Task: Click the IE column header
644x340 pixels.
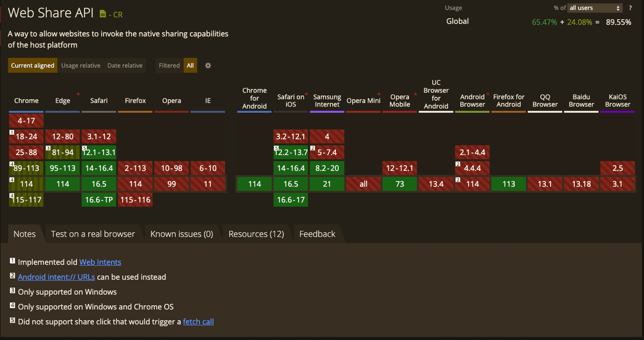Action: (x=208, y=101)
